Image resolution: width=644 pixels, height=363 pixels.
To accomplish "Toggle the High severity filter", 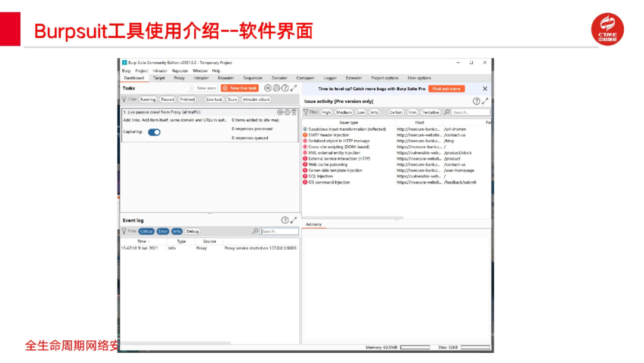I will pyautogui.click(x=327, y=112).
